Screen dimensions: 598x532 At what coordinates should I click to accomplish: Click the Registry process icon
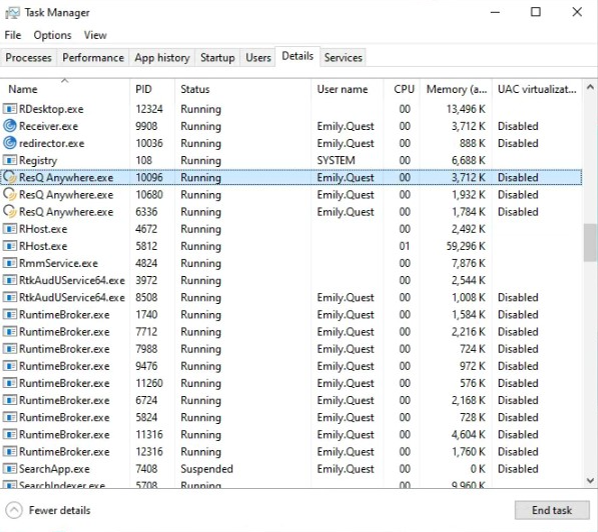click(10, 161)
